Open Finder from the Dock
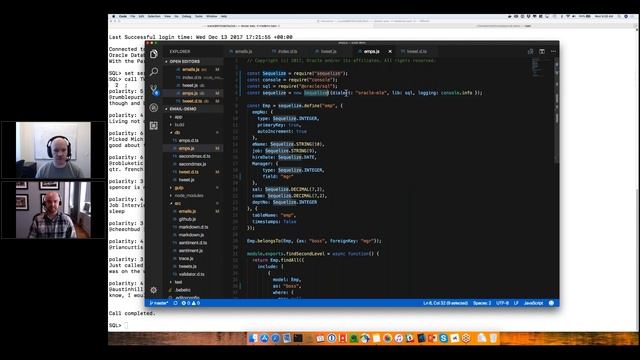 (253, 338)
